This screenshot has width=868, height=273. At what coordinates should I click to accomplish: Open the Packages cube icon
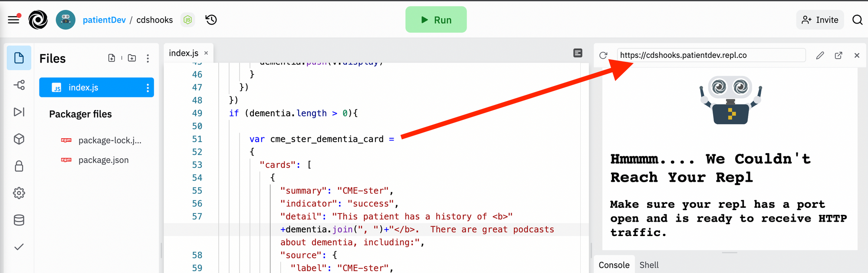(x=19, y=139)
